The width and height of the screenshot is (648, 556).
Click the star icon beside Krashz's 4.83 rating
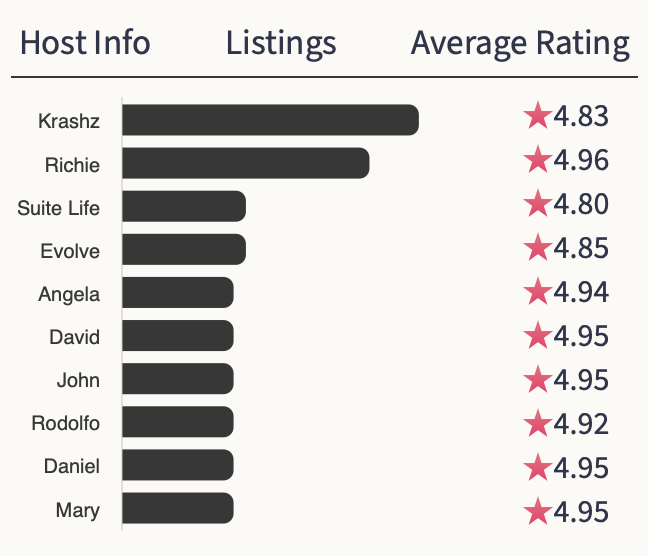(537, 117)
